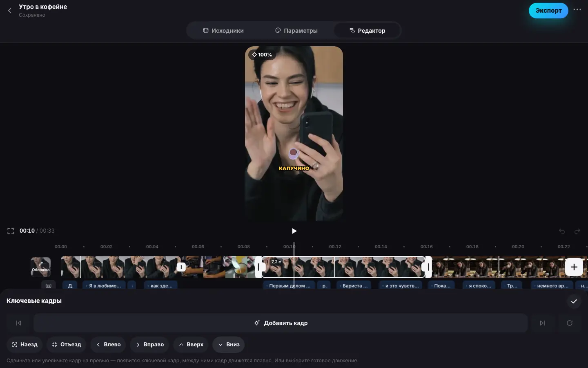
Task: Select caption 'и это чувств...'
Action: click(x=401, y=286)
